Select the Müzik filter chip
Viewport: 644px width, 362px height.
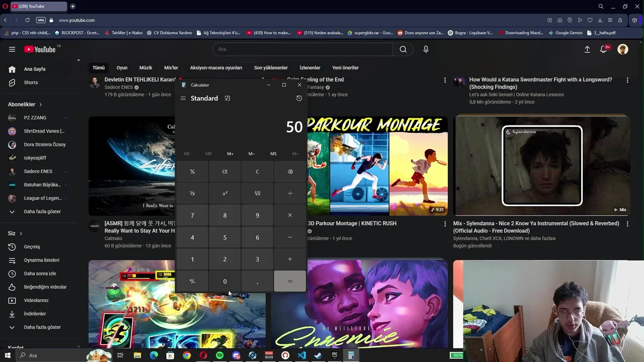pos(145,68)
